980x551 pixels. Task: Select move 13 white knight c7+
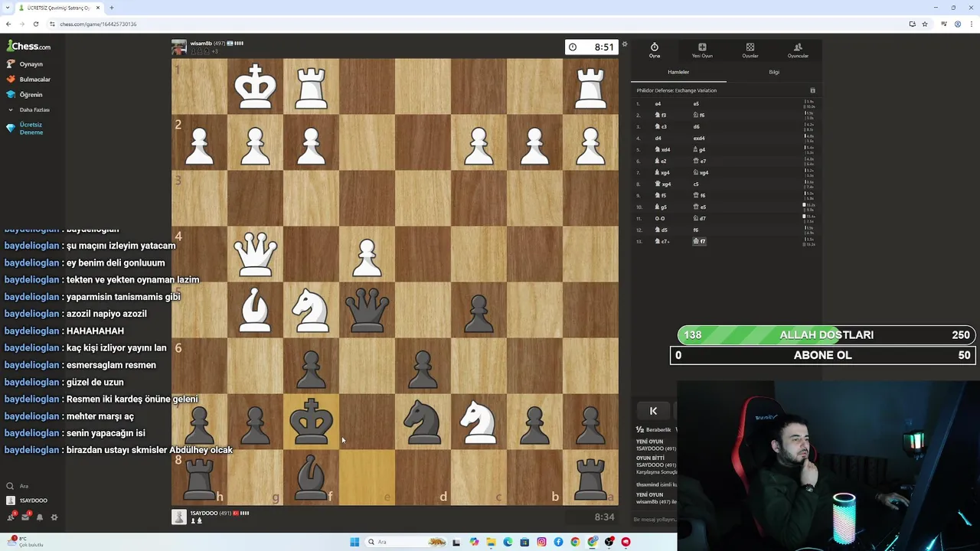[x=662, y=242]
